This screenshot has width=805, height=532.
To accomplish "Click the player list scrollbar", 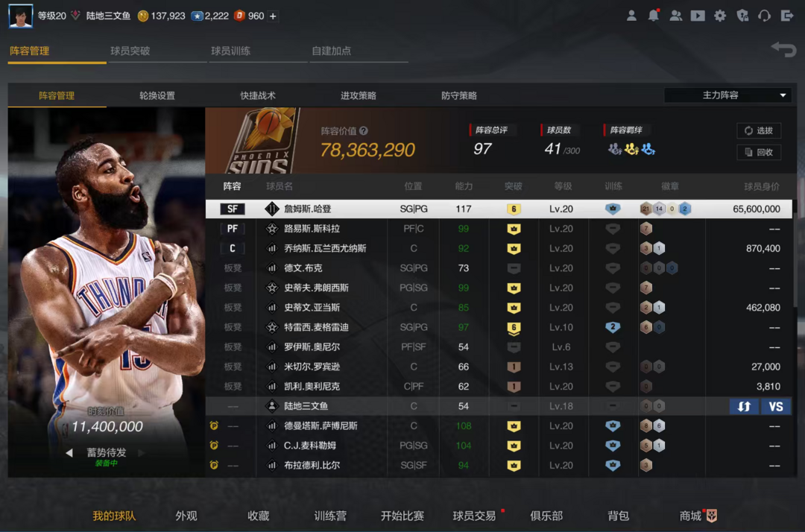I will click(x=795, y=262).
